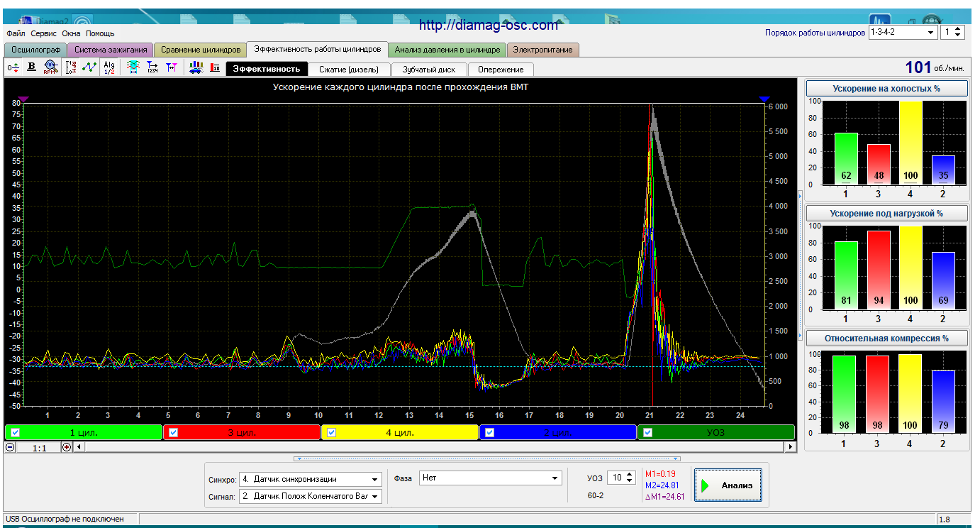The image size is (980, 528).
Task: Click the Анализ button
Action: click(728, 485)
